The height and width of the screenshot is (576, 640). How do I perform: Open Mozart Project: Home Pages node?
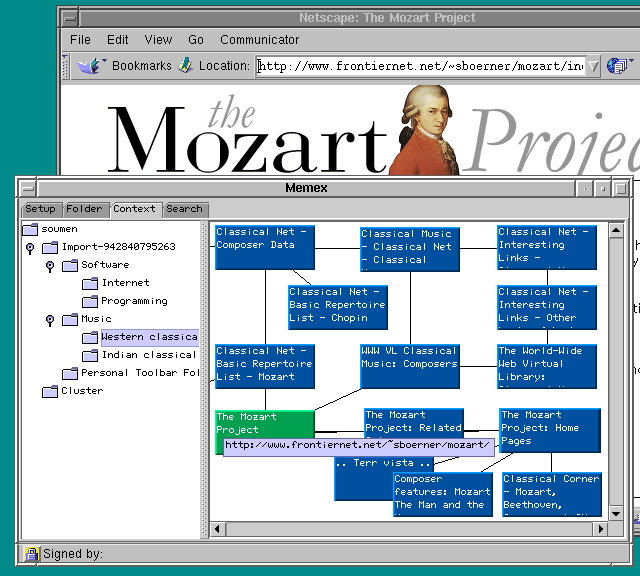[x=550, y=430]
